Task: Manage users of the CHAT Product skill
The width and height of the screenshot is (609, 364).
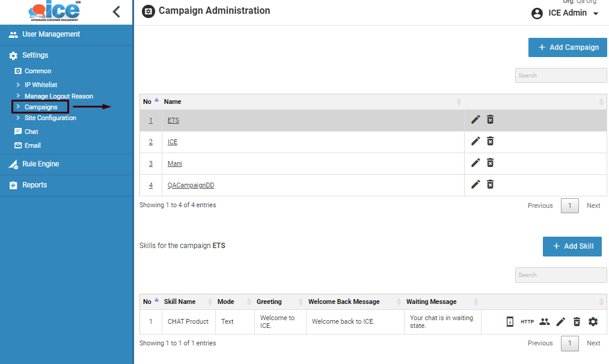Action: tap(544, 322)
